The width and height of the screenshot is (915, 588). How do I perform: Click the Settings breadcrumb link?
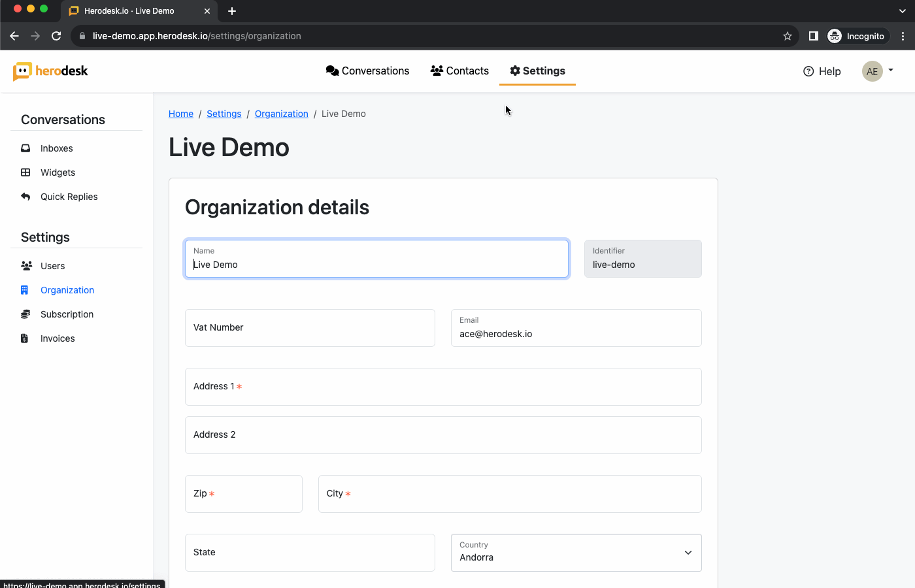pyautogui.click(x=224, y=114)
